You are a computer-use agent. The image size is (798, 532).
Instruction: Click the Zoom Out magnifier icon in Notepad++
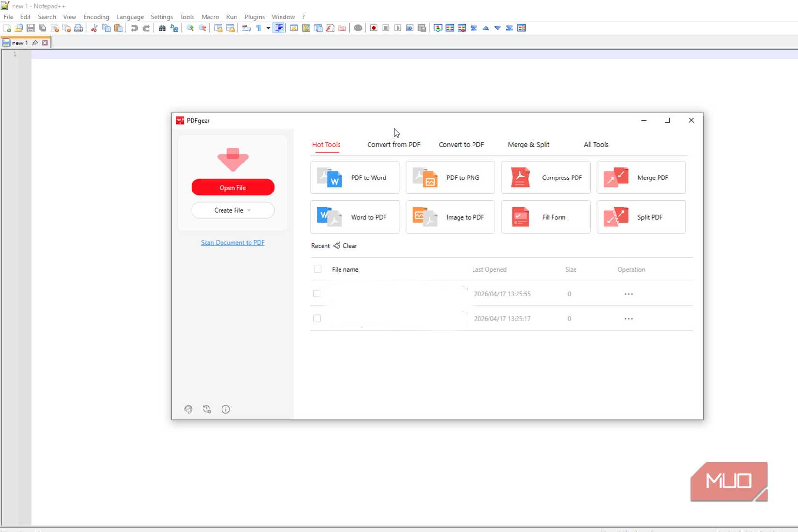click(x=202, y=28)
